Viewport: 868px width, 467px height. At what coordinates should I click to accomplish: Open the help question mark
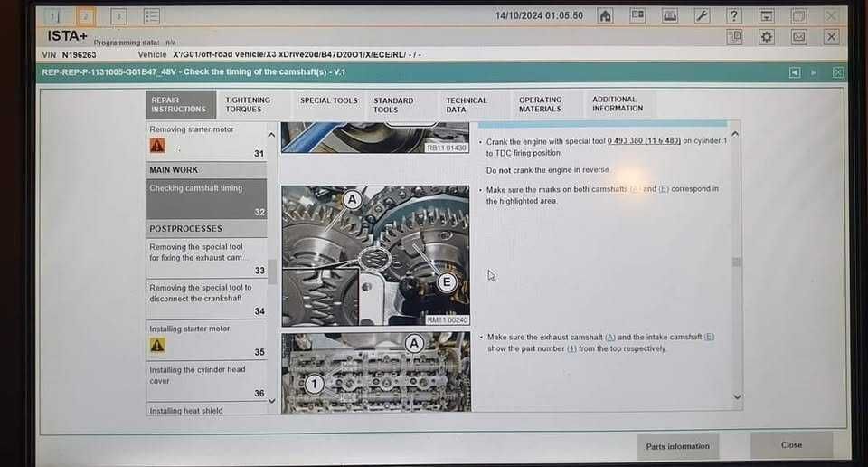(x=734, y=15)
